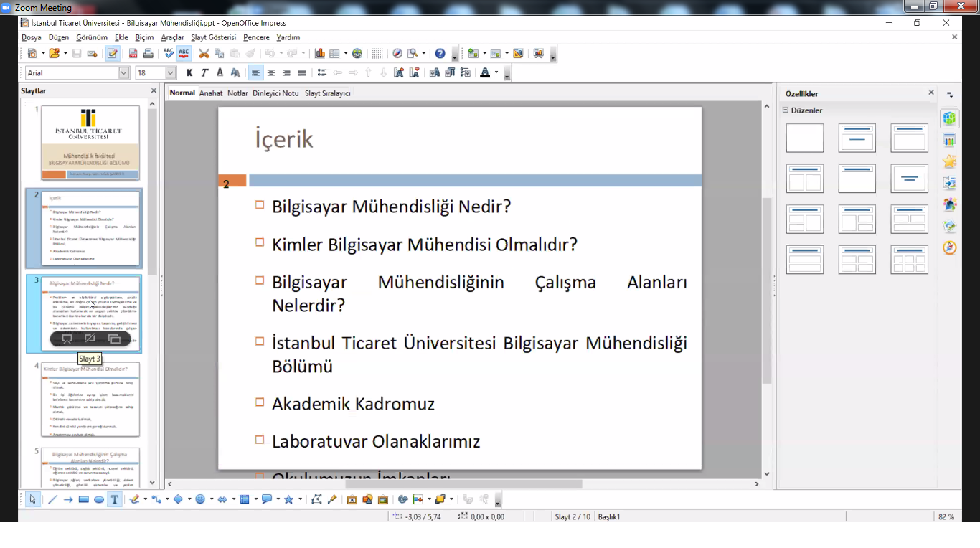
Task: Align text to the right
Action: (287, 72)
